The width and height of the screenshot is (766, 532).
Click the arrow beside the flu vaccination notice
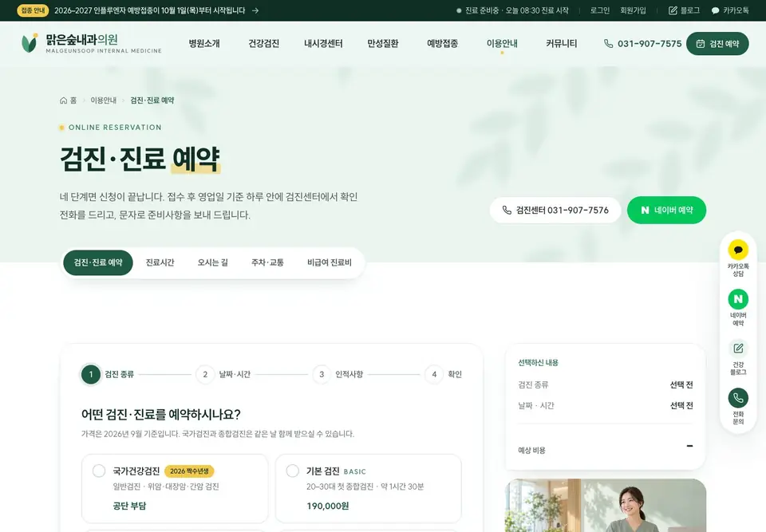point(255,10)
